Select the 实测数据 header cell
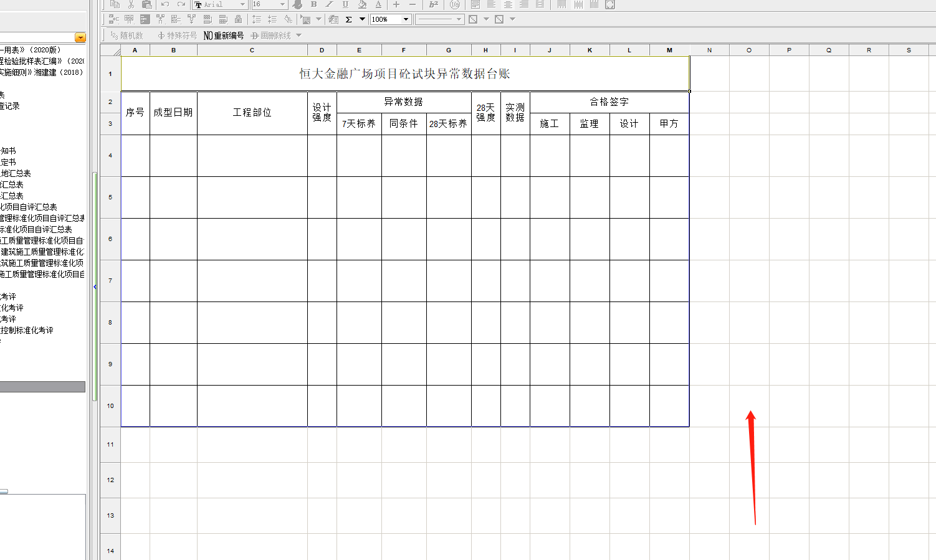This screenshot has width=936, height=560. 515,113
